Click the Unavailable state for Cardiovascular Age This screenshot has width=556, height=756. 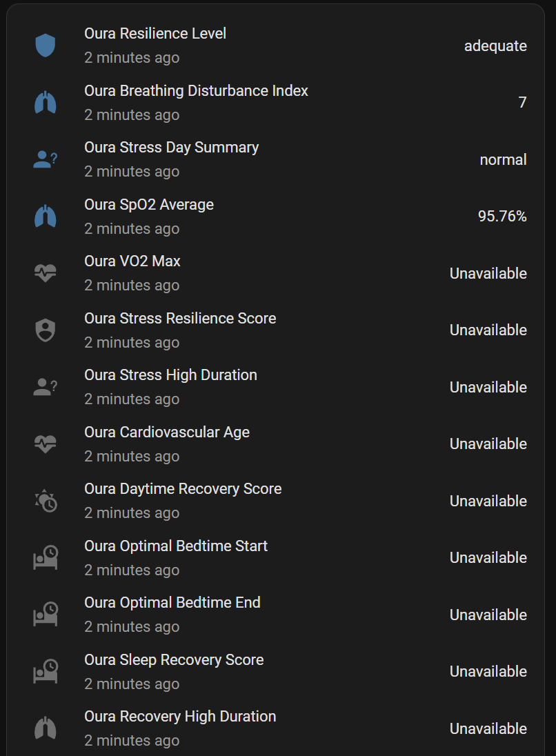[x=488, y=444]
